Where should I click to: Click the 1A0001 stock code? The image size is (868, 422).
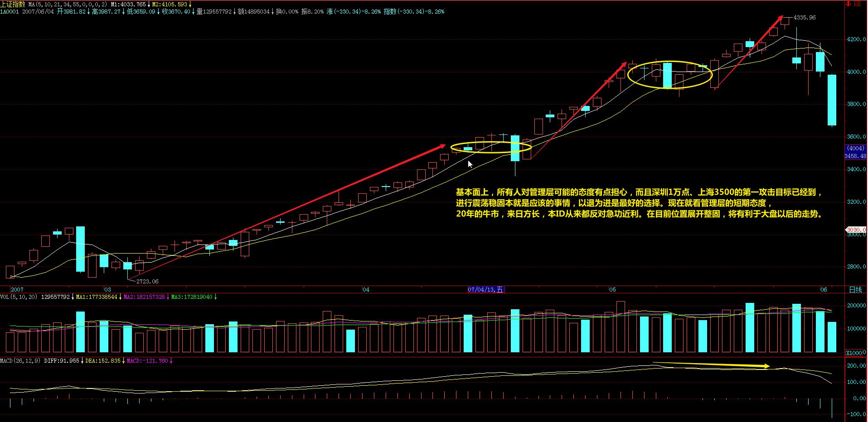[10, 12]
